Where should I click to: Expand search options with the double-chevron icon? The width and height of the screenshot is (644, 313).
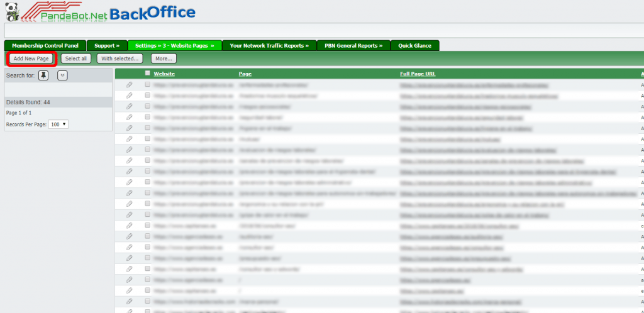pos(62,75)
